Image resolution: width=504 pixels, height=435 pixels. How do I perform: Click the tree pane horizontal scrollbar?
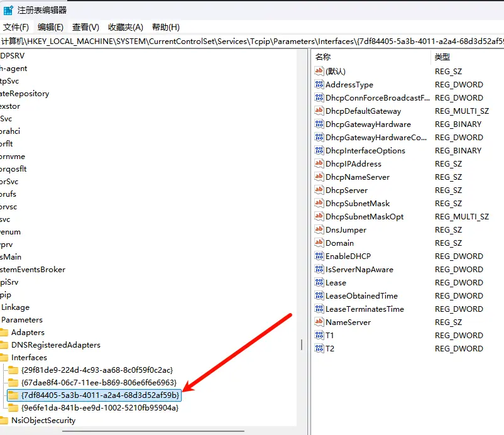click(x=153, y=431)
